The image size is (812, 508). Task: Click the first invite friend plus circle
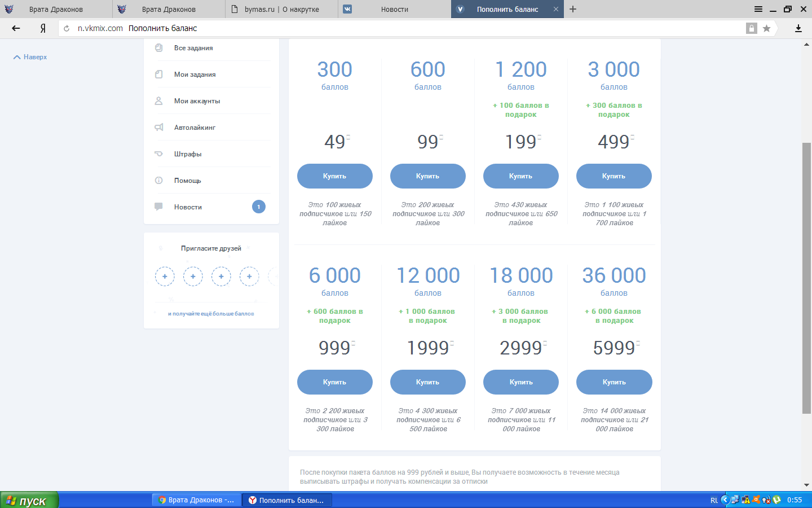[x=165, y=277]
